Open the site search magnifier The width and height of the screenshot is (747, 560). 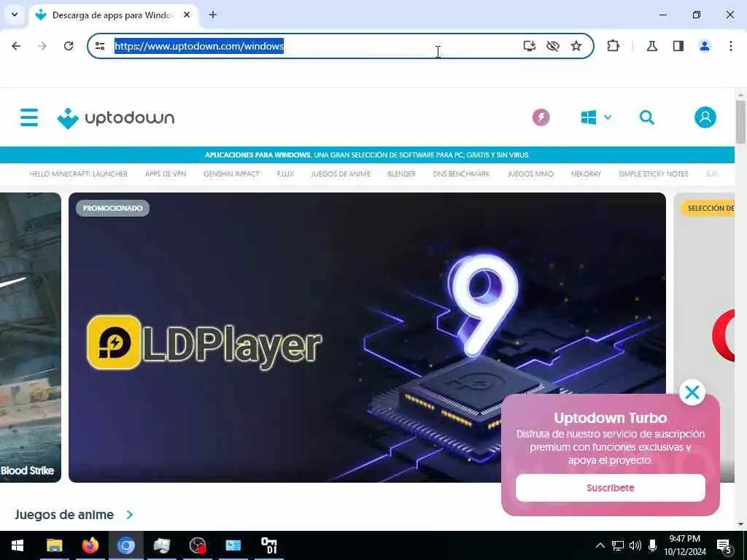coord(646,117)
